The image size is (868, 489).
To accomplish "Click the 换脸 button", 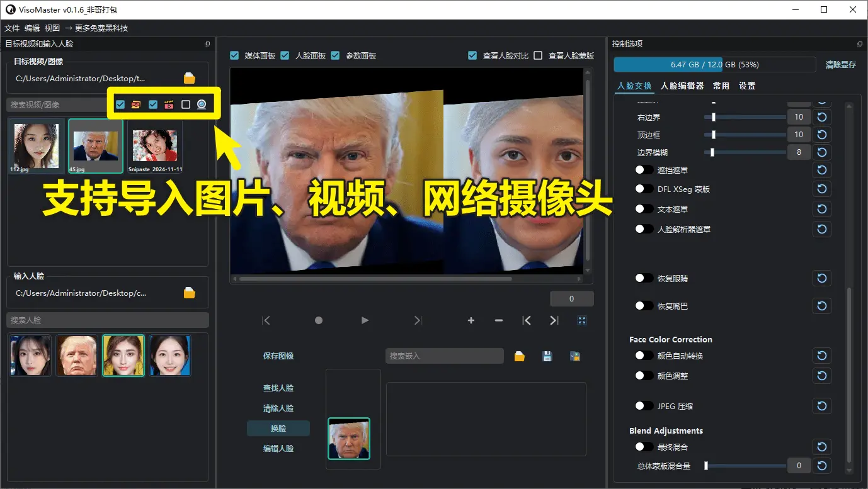I will tap(278, 428).
